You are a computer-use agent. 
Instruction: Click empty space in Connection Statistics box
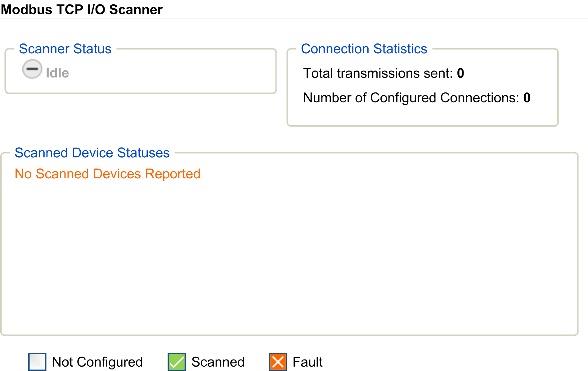click(422, 115)
